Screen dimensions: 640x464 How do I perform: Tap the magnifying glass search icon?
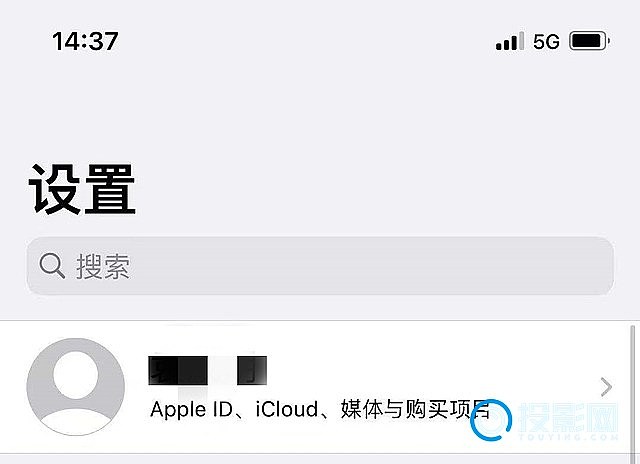52,266
